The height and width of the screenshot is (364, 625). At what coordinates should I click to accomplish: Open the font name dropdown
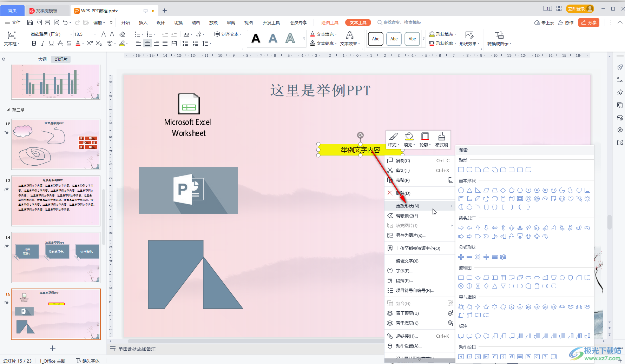tap(71, 34)
